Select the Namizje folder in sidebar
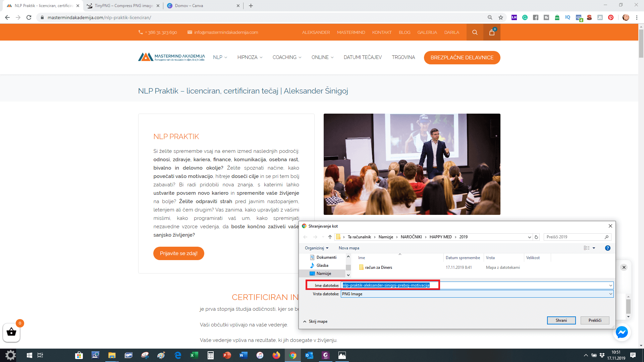Screen dimensions: 644x362 tap(323, 274)
